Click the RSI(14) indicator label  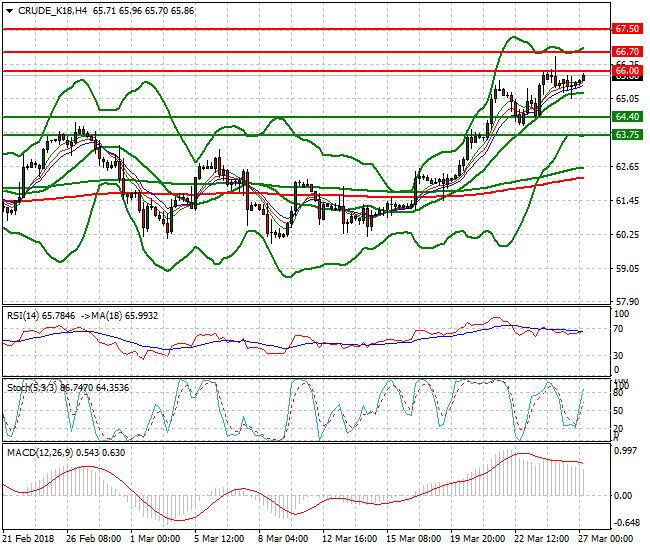pyautogui.click(x=23, y=316)
